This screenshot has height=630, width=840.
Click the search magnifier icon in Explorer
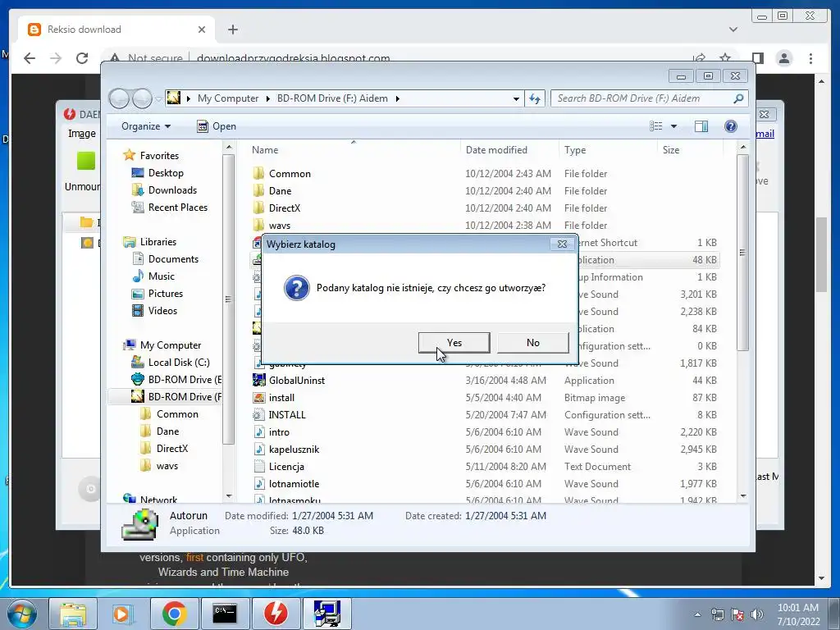pyautogui.click(x=738, y=98)
